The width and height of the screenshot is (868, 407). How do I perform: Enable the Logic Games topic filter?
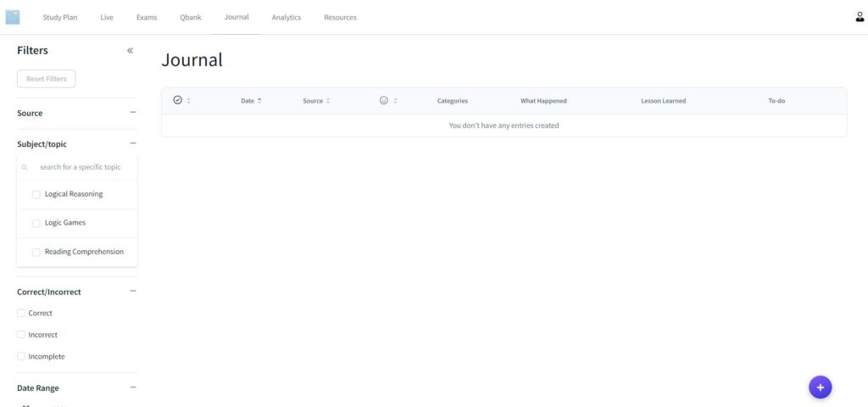tap(36, 224)
